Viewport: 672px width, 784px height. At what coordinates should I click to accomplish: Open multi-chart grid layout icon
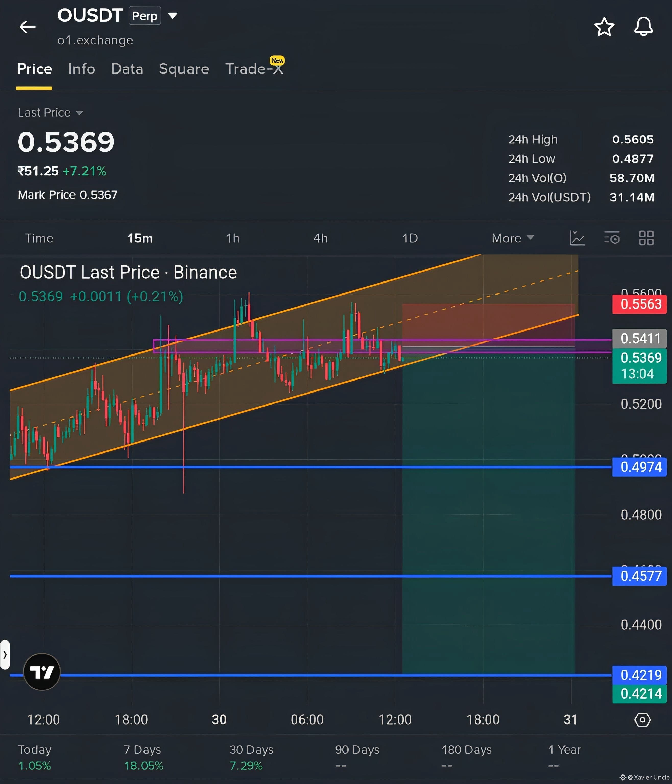[x=646, y=238]
